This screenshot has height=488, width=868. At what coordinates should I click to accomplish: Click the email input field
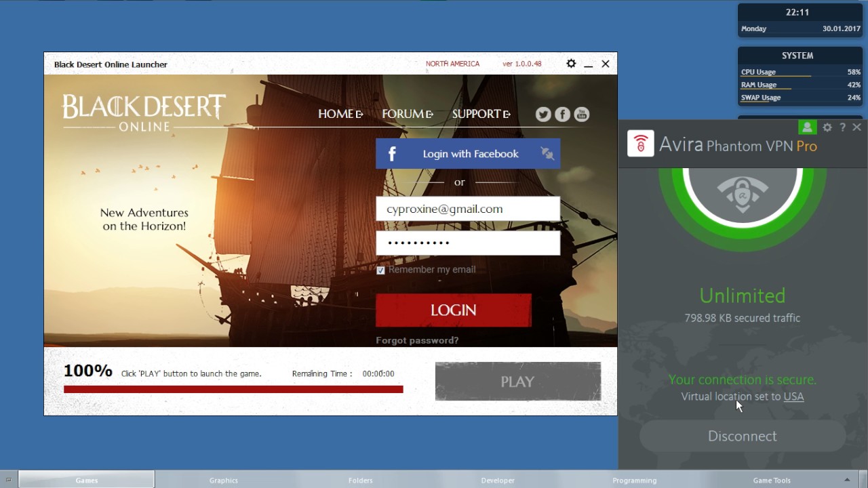pos(468,209)
